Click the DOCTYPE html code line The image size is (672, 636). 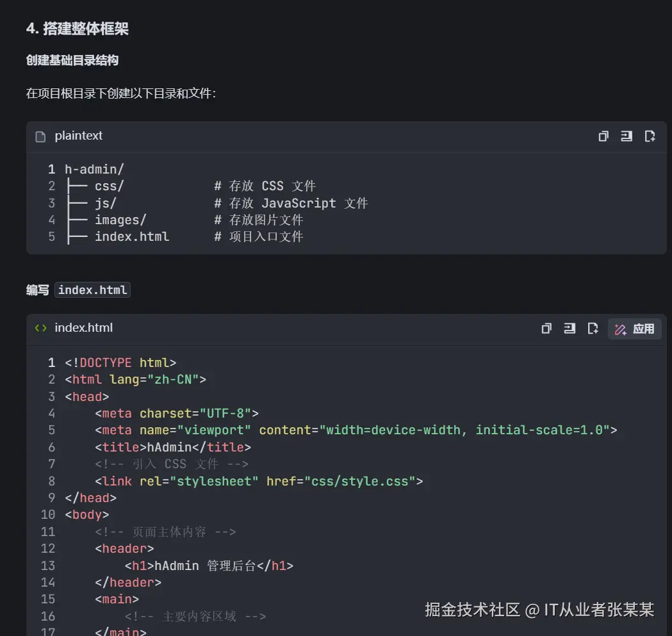tap(120, 363)
